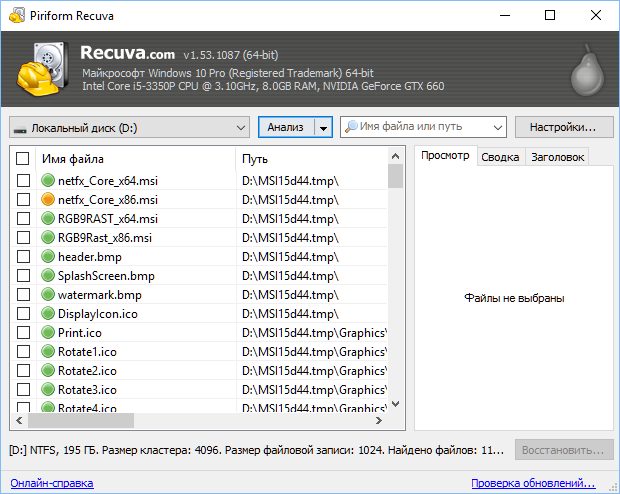This screenshot has width=620, height=494.
Task: Click the drive icon in the disk selector
Action: click(20, 129)
